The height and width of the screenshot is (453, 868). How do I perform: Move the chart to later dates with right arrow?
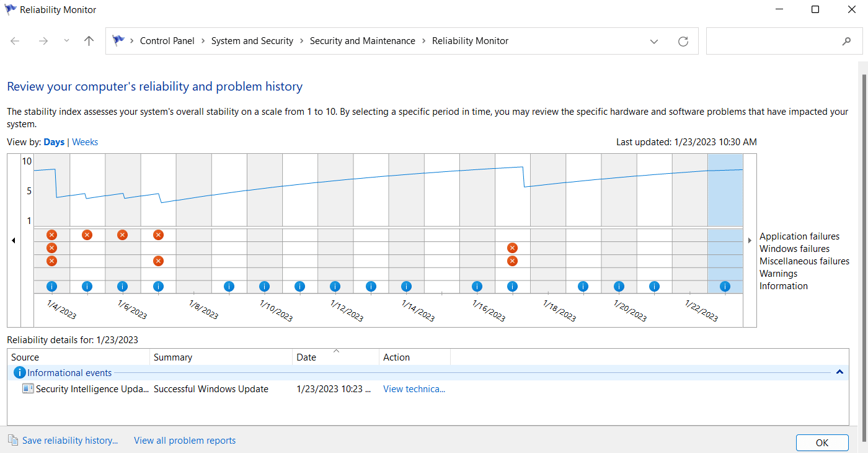750,241
